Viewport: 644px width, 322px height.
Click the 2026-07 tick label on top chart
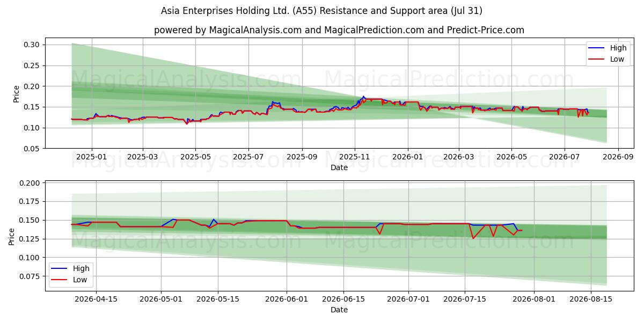click(x=564, y=157)
